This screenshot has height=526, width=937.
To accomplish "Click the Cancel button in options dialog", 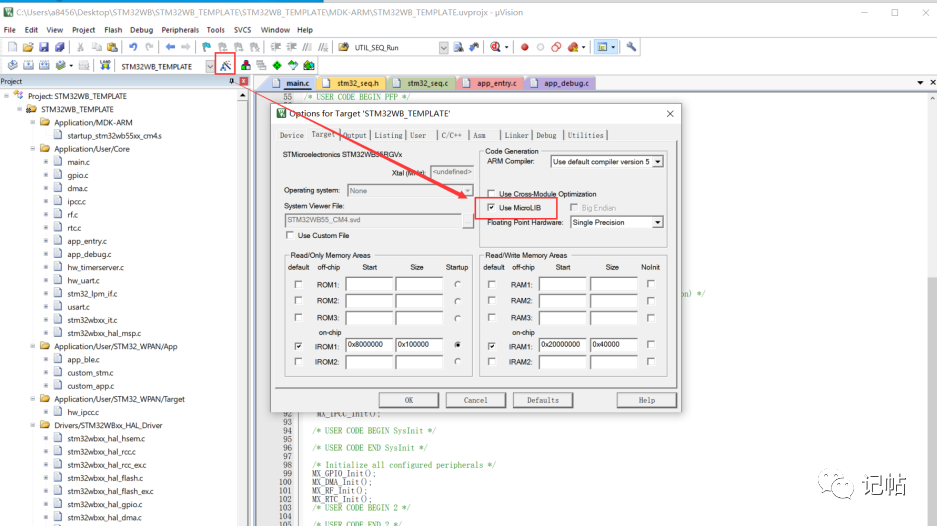I will 476,400.
